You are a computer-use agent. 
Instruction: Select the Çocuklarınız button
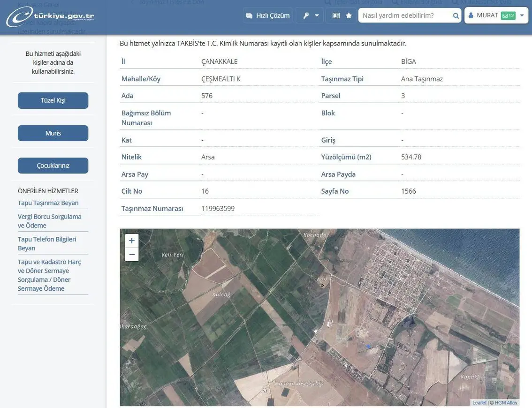pyautogui.click(x=53, y=166)
